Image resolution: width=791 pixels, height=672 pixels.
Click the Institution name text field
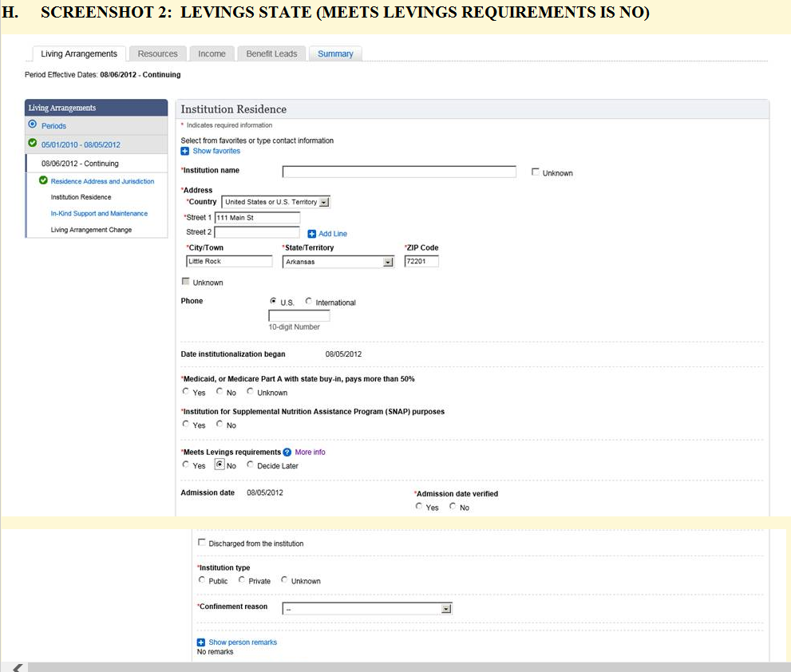point(399,172)
